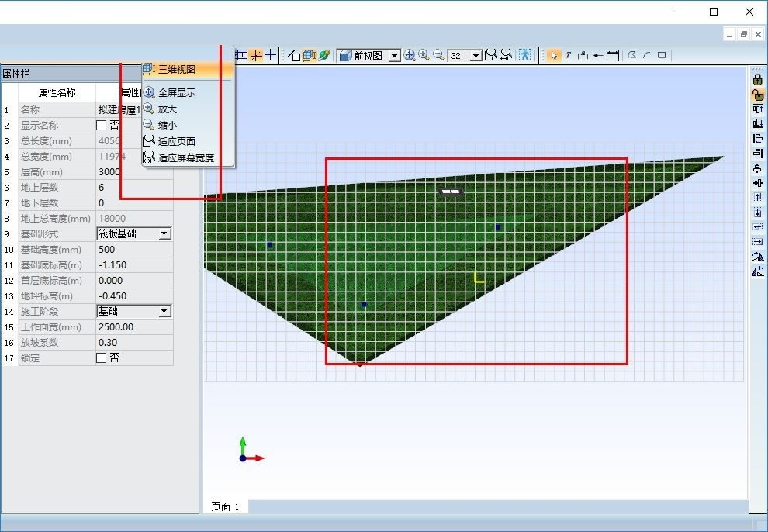Screen dimensions: 768x532
Task: Click the 层高 value 3000 field
Action: click(x=134, y=172)
